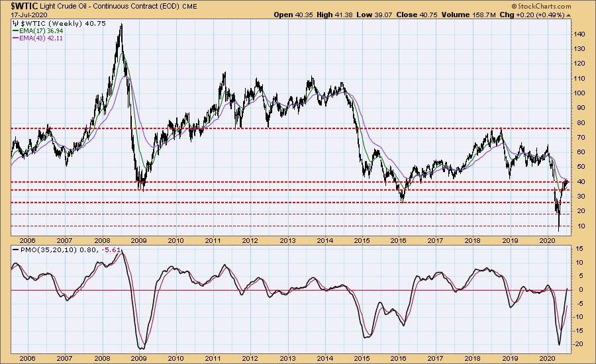The width and height of the screenshot is (596, 364).
Task: Click the PMO trough in early 2009
Action: 141,348
